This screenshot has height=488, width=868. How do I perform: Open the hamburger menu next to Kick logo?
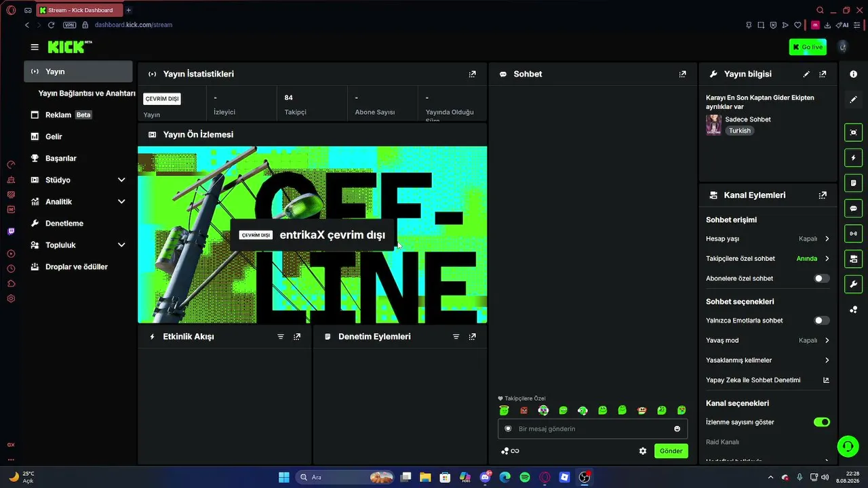(x=35, y=47)
